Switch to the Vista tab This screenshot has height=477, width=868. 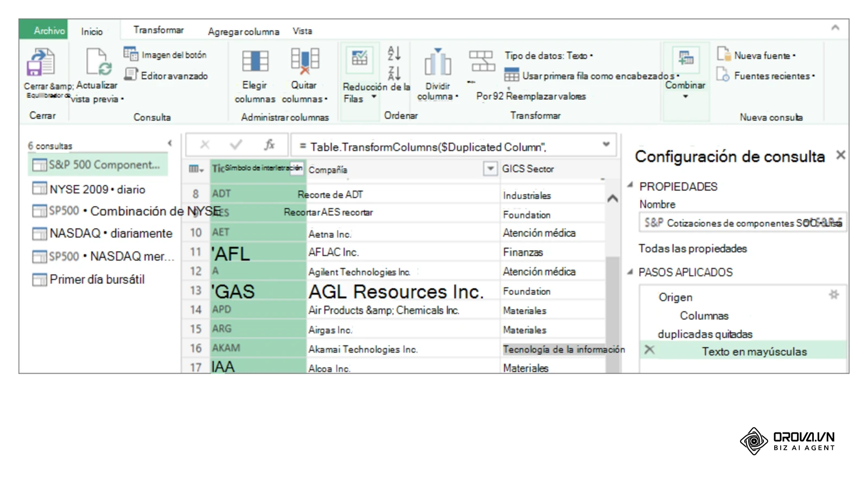pyautogui.click(x=302, y=31)
